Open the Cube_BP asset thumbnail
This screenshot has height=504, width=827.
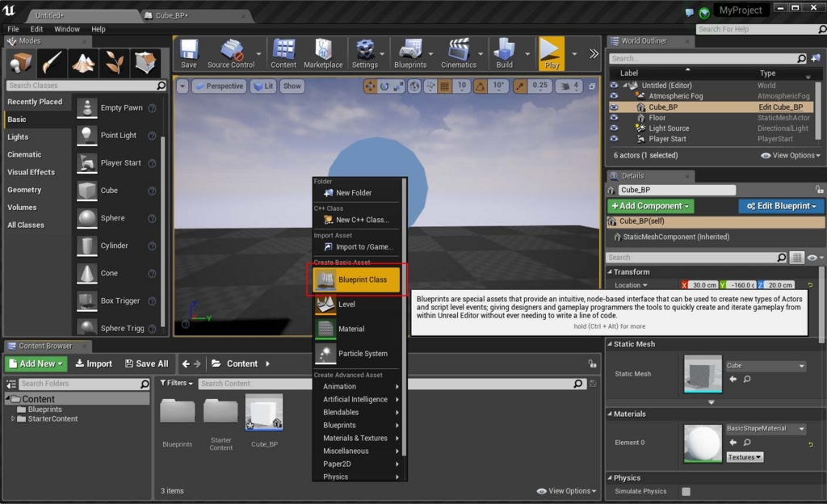[x=264, y=411]
